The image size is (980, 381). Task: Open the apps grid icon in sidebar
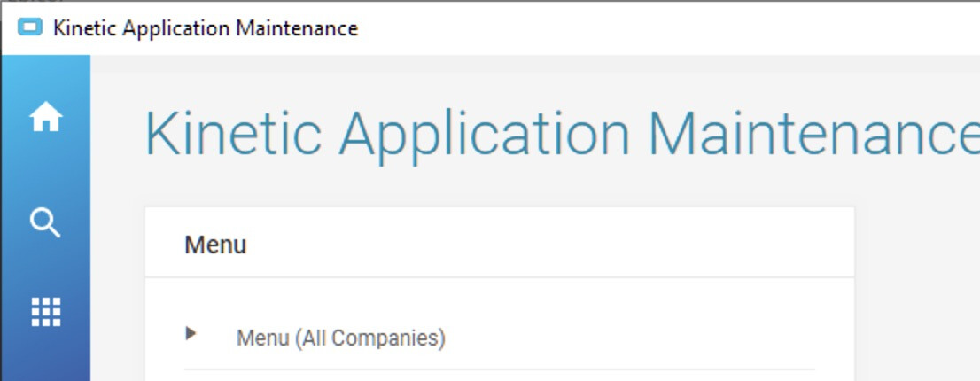(45, 312)
